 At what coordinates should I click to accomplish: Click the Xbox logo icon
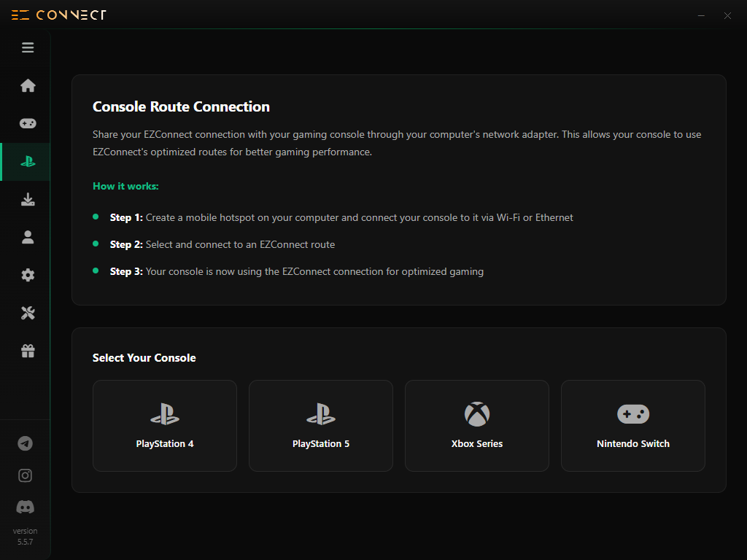point(477,414)
